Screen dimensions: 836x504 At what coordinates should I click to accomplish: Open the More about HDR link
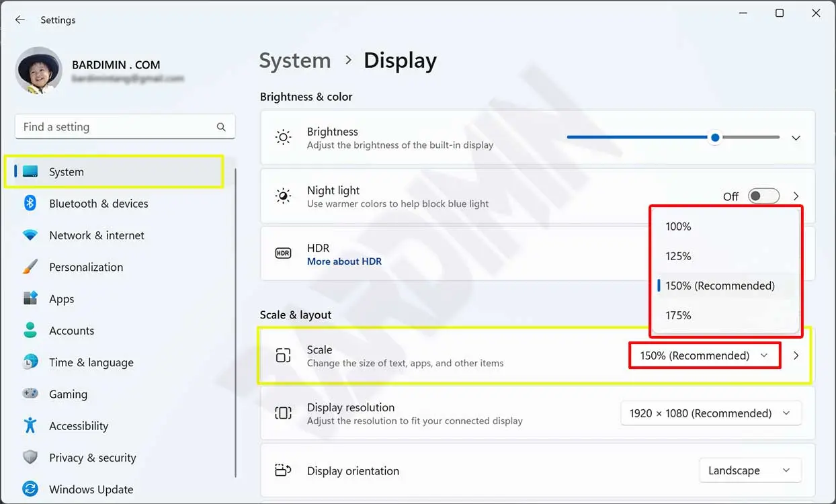[344, 261]
